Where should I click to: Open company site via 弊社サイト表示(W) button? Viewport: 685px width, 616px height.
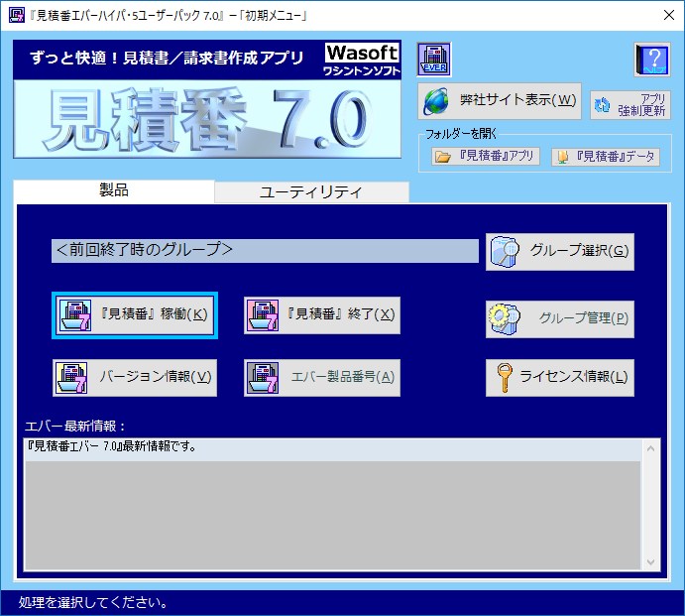(500, 101)
